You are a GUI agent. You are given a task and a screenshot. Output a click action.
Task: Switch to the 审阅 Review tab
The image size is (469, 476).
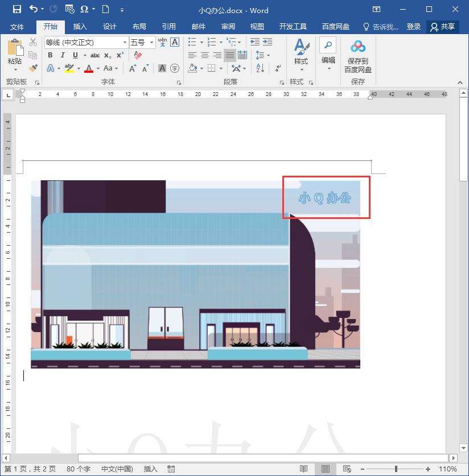(228, 27)
